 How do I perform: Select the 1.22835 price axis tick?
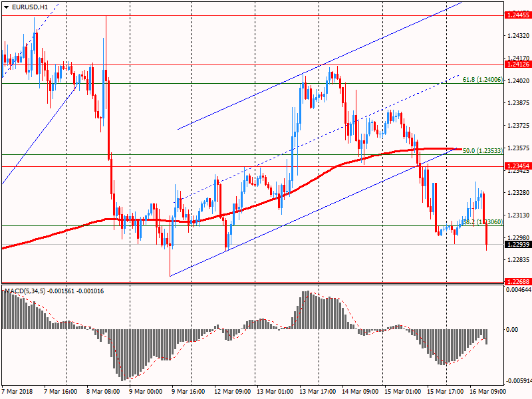(x=519, y=260)
